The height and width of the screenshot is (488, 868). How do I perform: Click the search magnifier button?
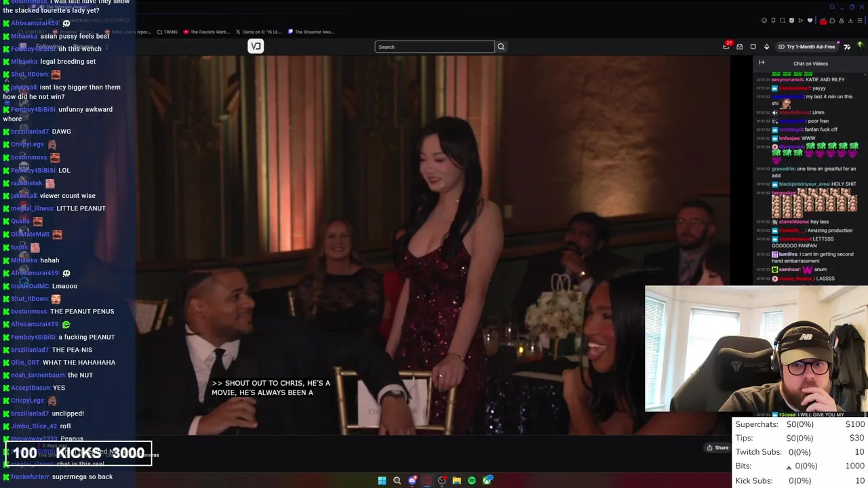(501, 47)
